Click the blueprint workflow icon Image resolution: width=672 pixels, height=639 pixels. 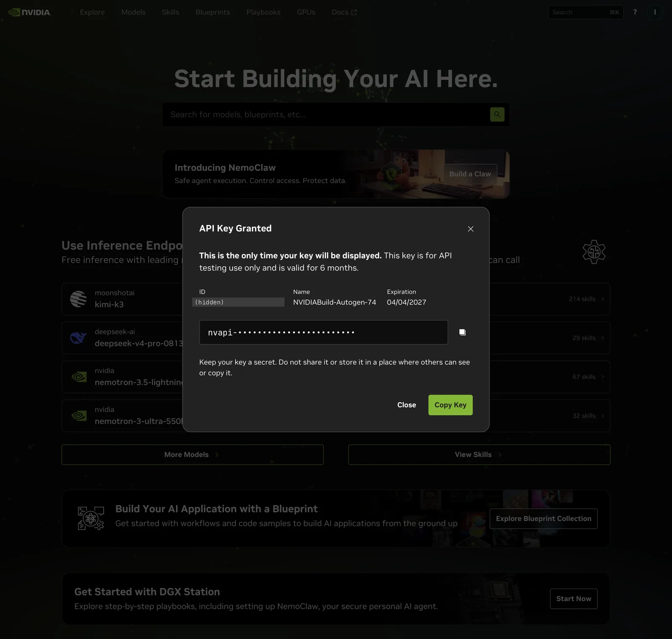click(x=91, y=519)
